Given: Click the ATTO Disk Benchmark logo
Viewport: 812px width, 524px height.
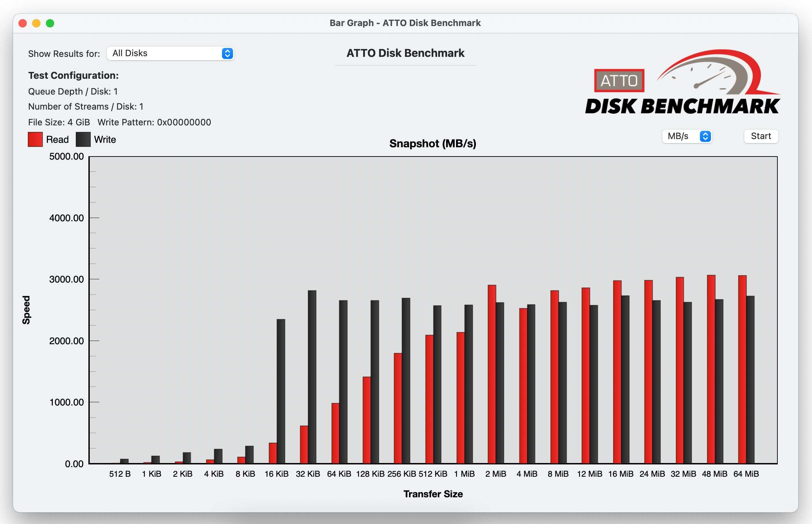Looking at the screenshot, I should pyautogui.click(x=682, y=82).
